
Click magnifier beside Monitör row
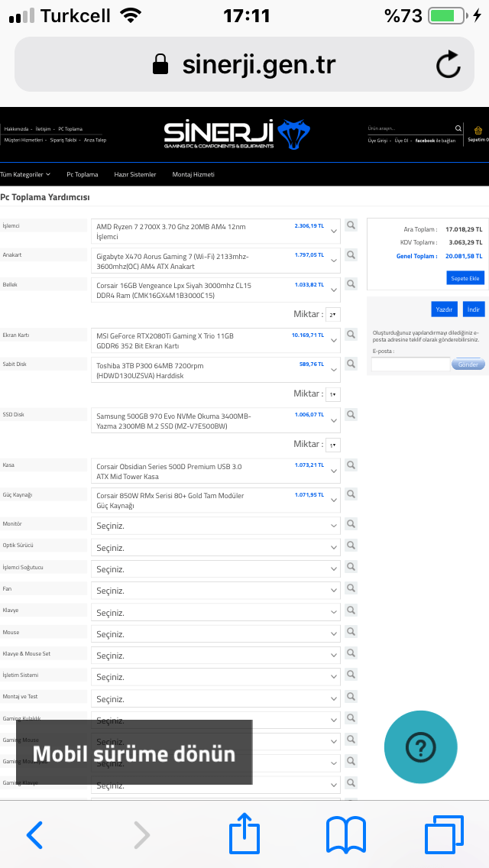tap(351, 523)
